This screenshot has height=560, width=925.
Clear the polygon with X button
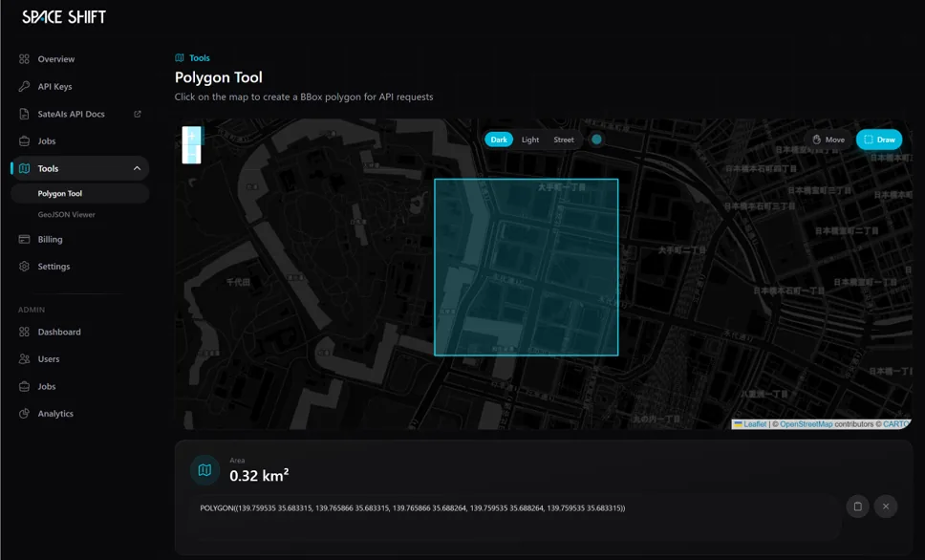pos(886,506)
